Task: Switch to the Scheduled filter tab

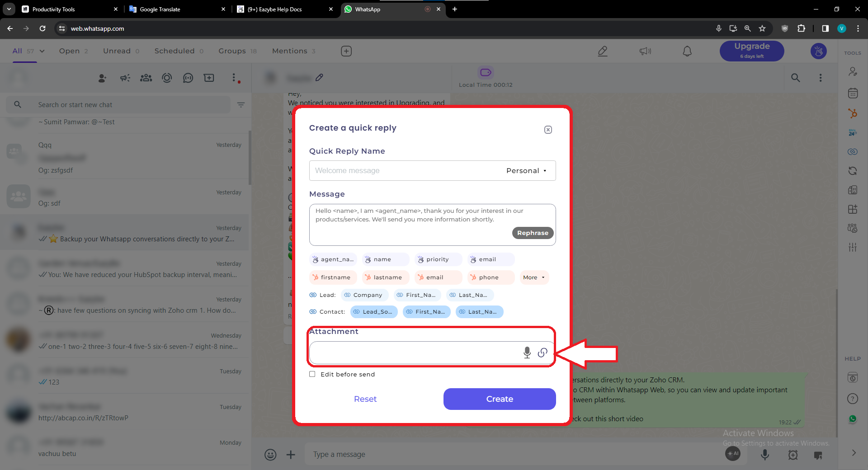Action: 179,51
